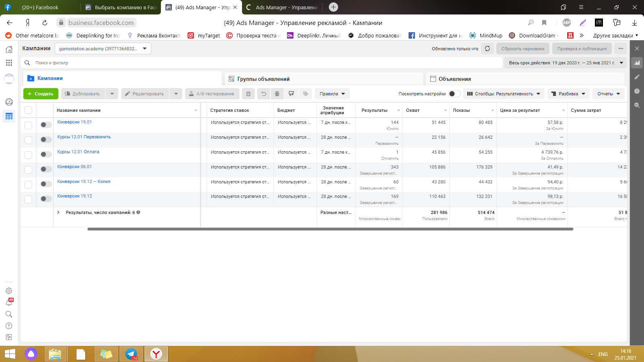Undo last change with undo arrow
The image size is (644, 362).
264,94
